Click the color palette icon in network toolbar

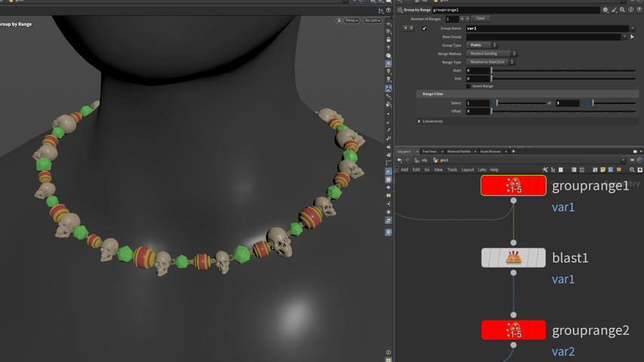click(x=574, y=170)
